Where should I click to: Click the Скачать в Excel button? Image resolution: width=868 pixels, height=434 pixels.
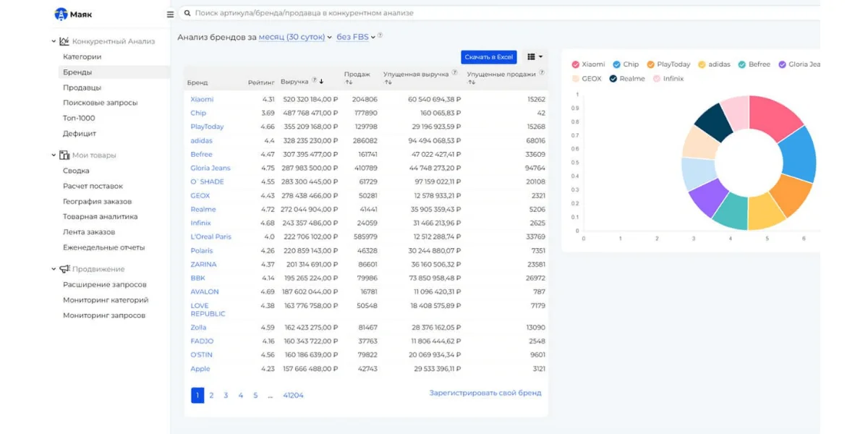(489, 56)
